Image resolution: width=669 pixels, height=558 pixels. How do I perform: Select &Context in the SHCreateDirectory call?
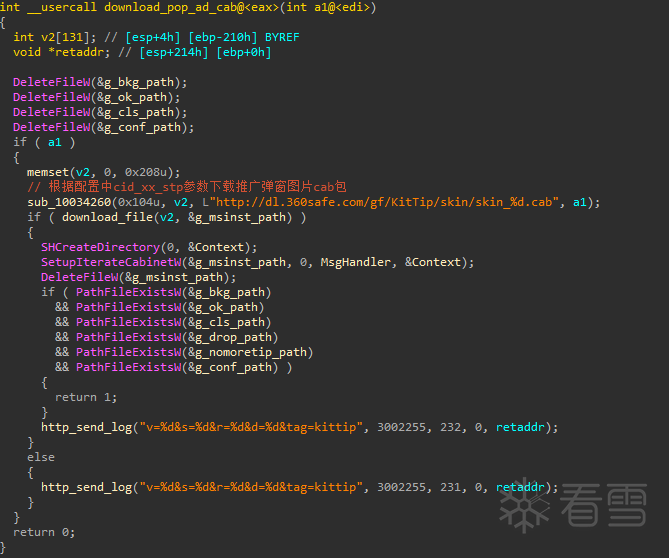tap(216, 247)
